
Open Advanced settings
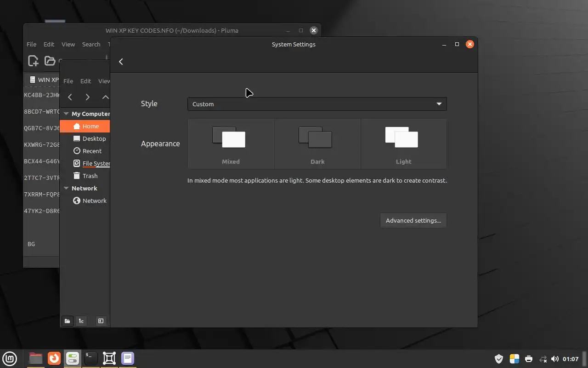point(413,220)
